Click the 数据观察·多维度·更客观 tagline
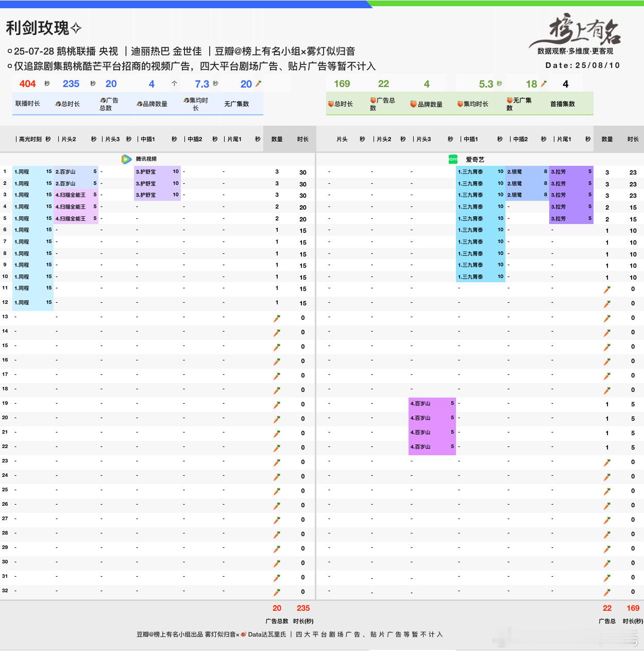Viewport: 644px width, 653px height. (x=575, y=51)
